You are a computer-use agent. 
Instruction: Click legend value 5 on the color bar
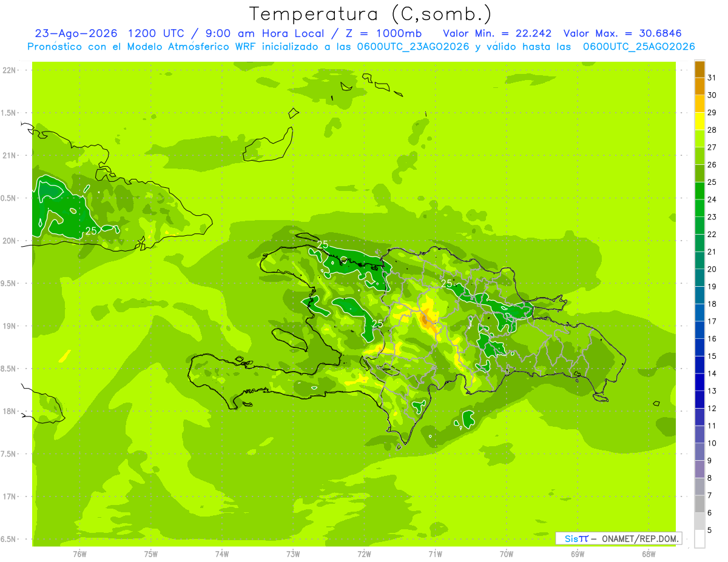tap(710, 530)
